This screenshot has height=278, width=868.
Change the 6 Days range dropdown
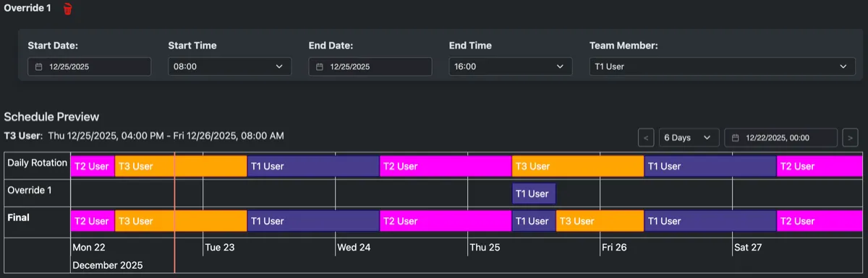pyautogui.click(x=689, y=137)
